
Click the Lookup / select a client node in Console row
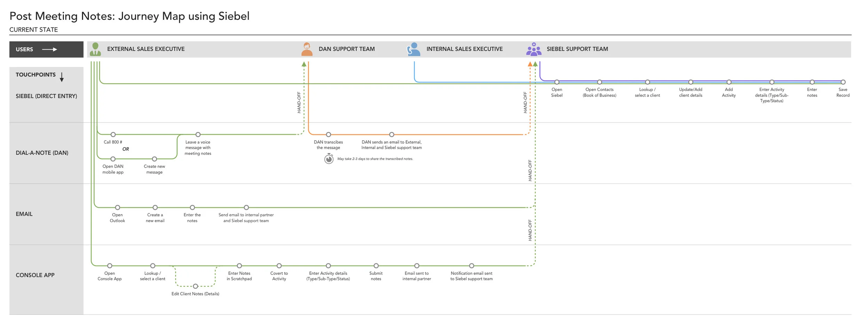coord(153,266)
